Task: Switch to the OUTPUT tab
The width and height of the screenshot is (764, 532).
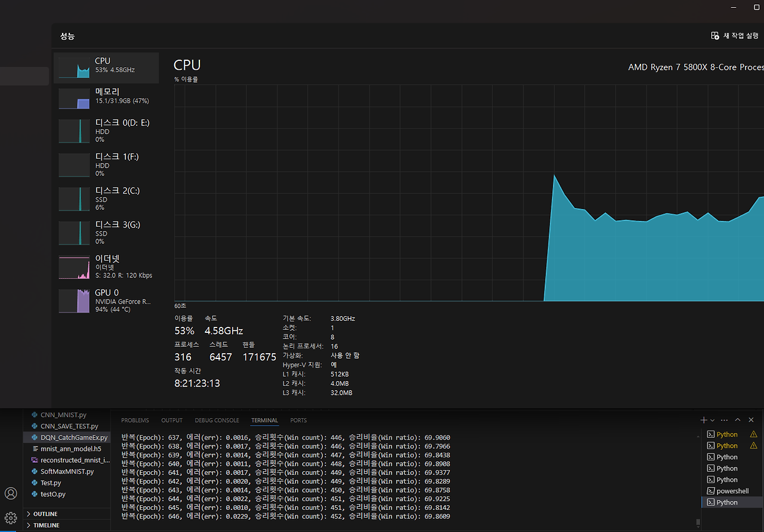Action: coord(172,420)
